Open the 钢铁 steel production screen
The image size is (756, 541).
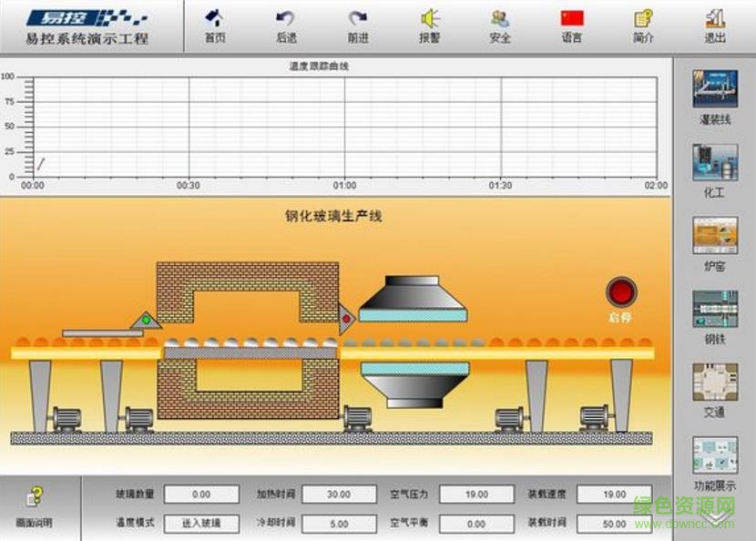pyautogui.click(x=716, y=310)
